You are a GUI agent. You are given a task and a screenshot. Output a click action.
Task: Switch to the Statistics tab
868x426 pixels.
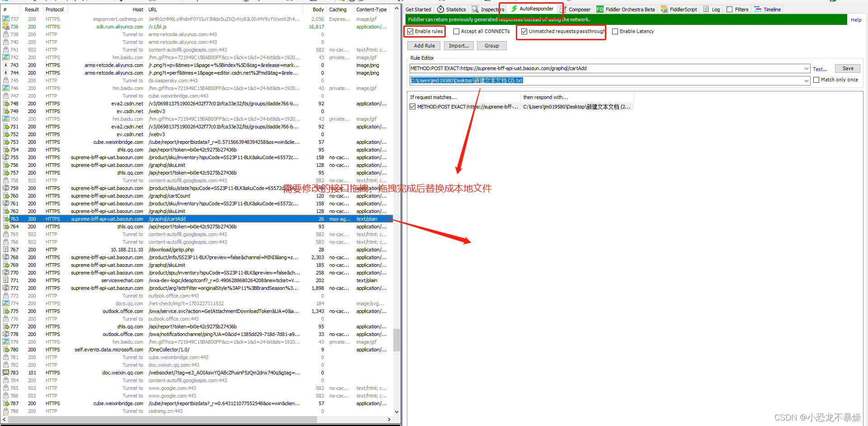pos(452,9)
